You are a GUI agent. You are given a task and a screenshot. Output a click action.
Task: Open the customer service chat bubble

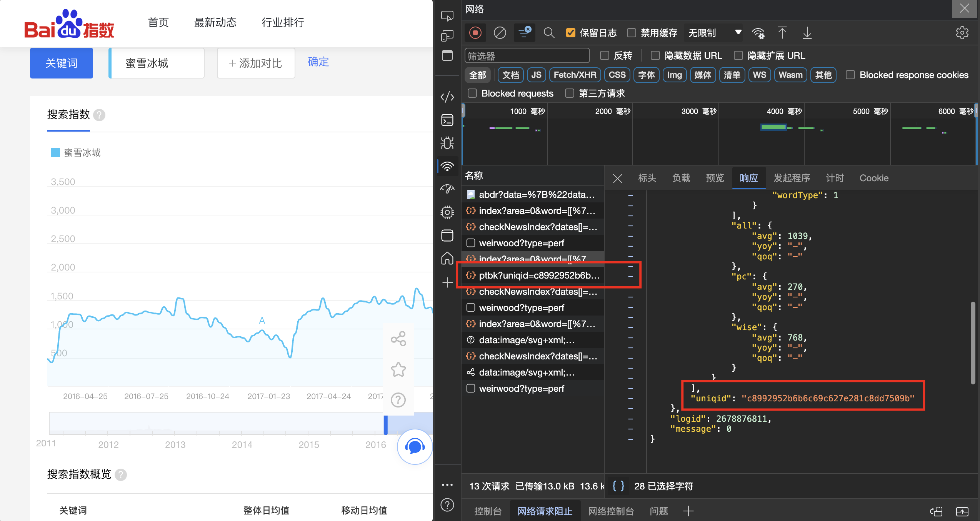coord(415,447)
